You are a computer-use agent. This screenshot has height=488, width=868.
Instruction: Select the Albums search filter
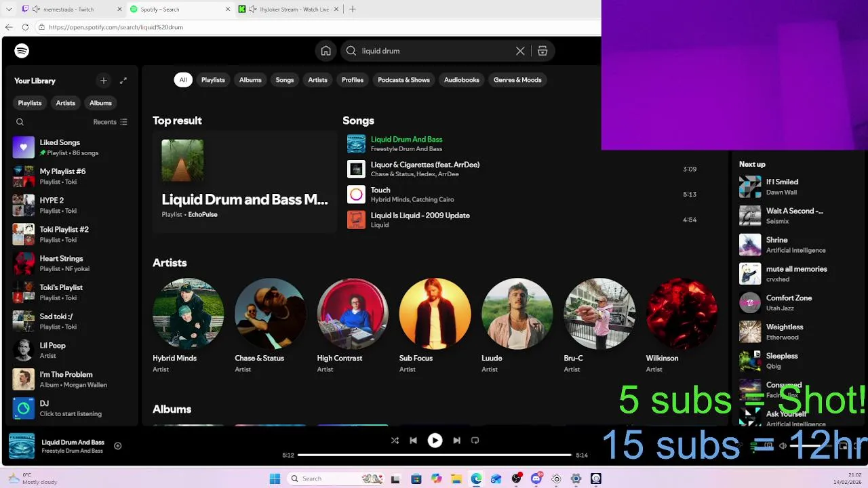[x=250, y=80]
